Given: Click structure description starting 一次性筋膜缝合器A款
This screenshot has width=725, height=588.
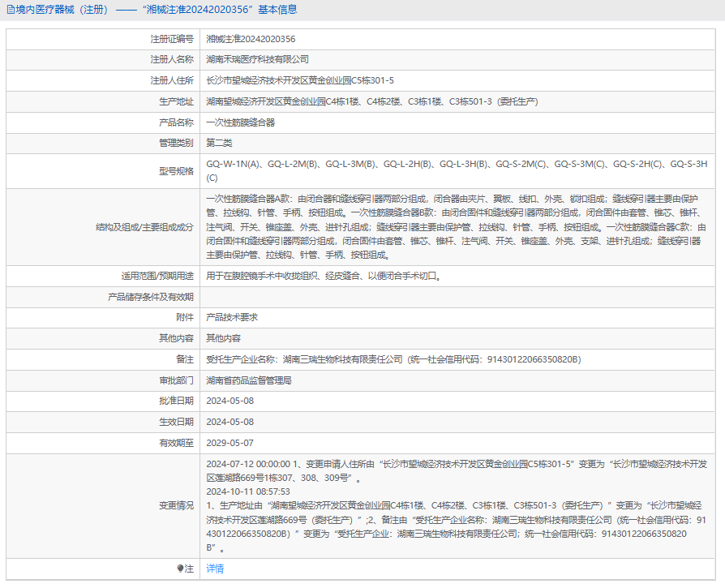Looking at the screenshot, I should (457, 227).
